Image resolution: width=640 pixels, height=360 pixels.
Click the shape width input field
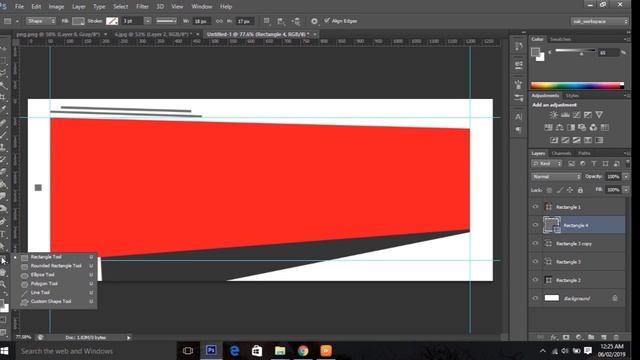202,21
